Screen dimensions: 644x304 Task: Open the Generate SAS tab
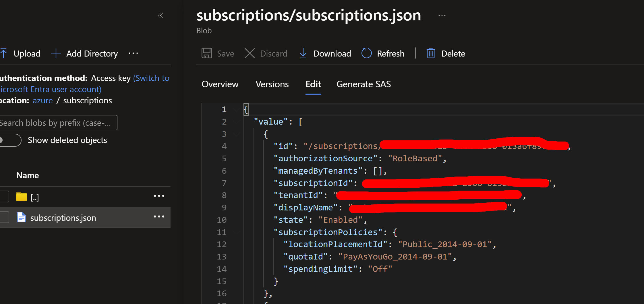[x=363, y=84]
